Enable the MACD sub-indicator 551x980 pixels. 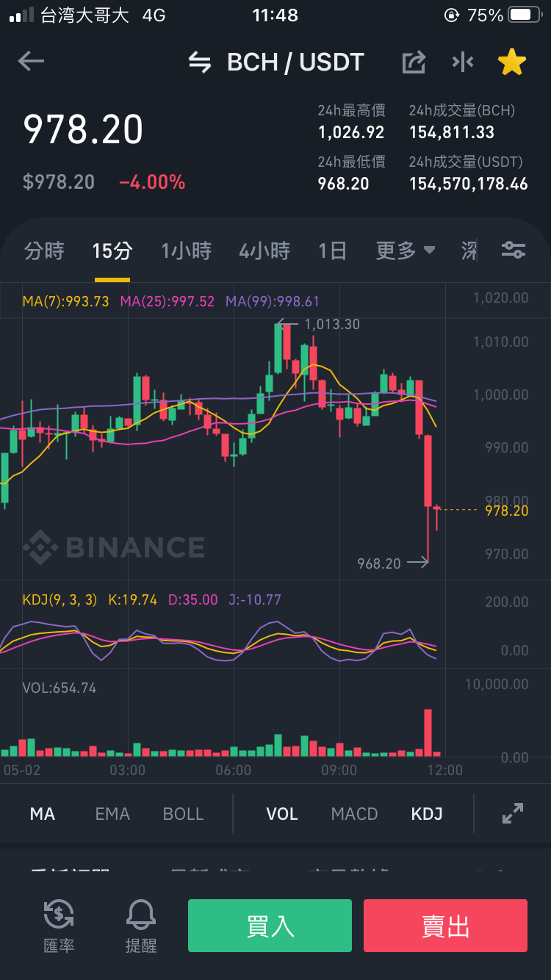point(354,814)
